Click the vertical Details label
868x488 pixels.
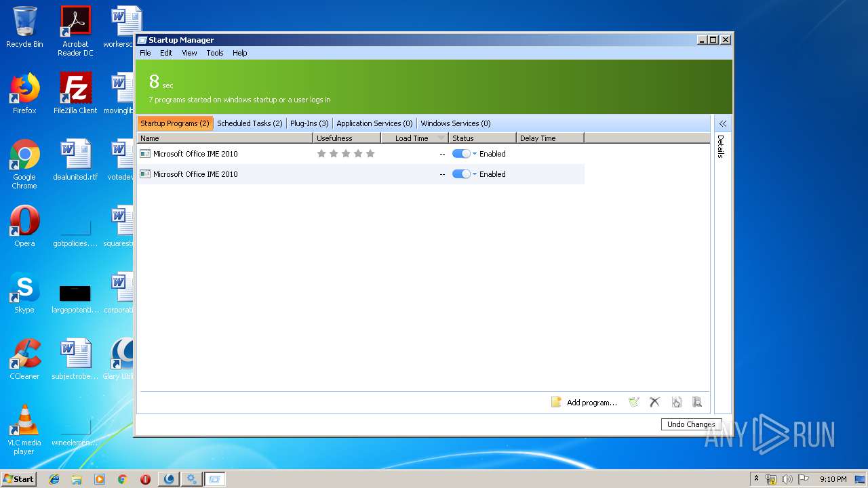pyautogui.click(x=720, y=146)
